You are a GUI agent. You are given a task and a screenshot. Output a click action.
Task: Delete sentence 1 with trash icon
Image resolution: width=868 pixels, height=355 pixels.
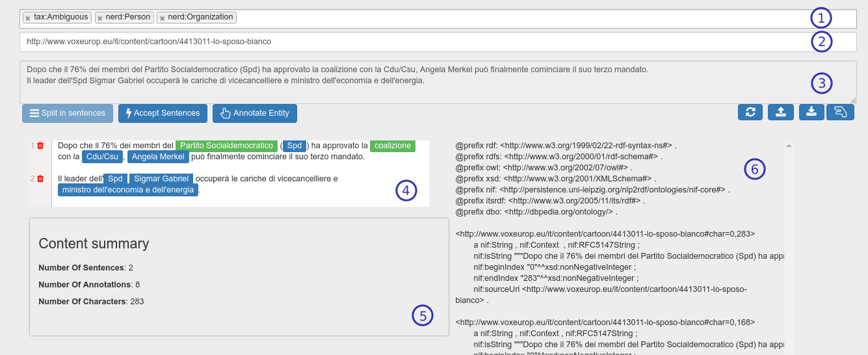click(x=40, y=146)
